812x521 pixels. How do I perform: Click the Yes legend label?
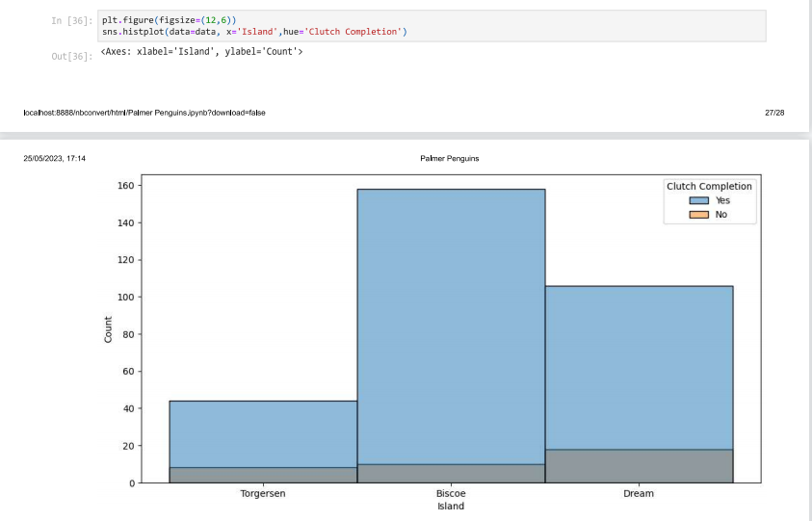click(x=722, y=200)
